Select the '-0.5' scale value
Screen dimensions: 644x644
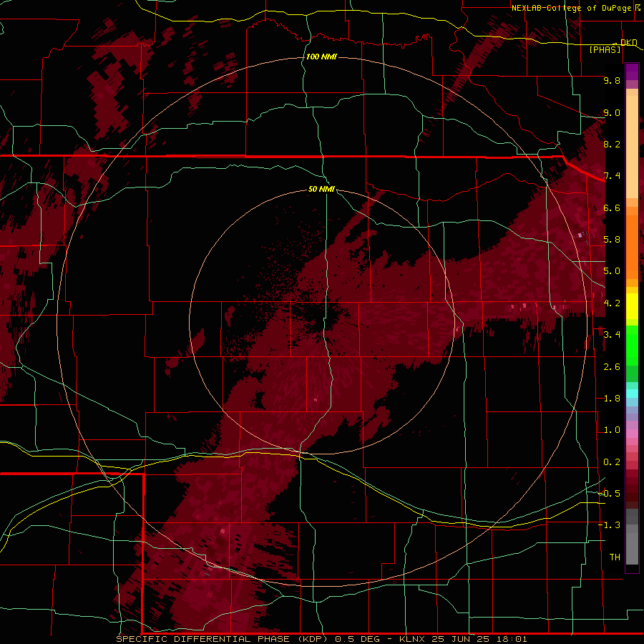610,493
